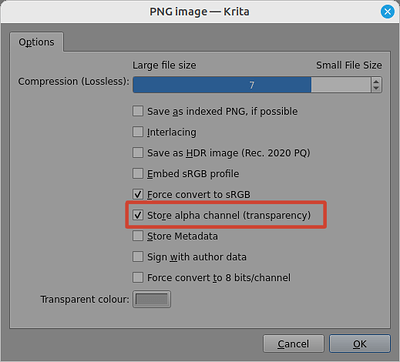The height and width of the screenshot is (362, 400).
Task: Close the PNG image dialog
Action: pos(387,12)
